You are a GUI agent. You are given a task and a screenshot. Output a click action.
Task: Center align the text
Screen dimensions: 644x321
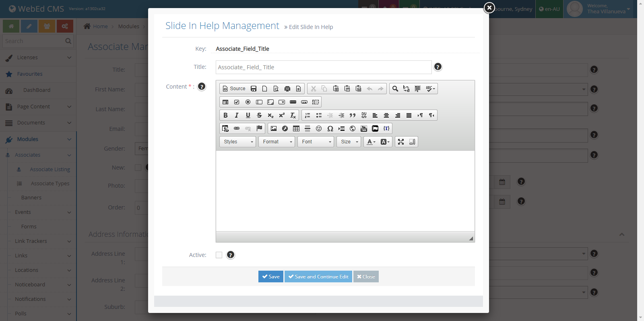[386, 115]
